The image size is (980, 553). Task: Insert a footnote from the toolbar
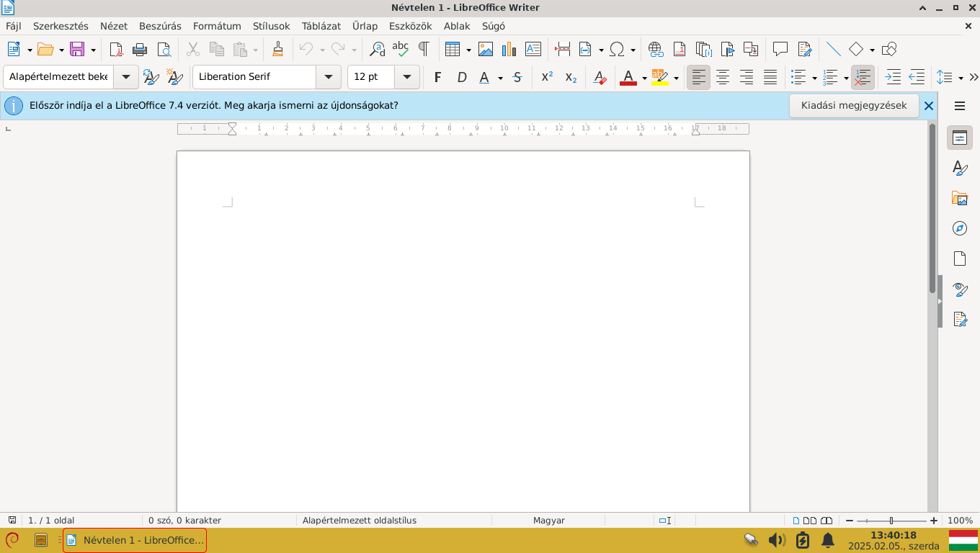coord(679,49)
